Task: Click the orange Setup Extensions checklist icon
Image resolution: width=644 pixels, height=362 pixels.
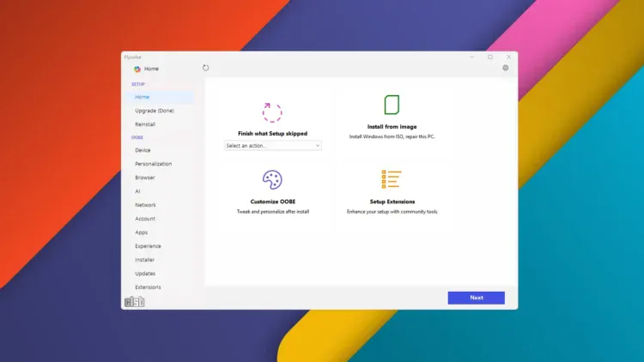Action: coord(392,179)
